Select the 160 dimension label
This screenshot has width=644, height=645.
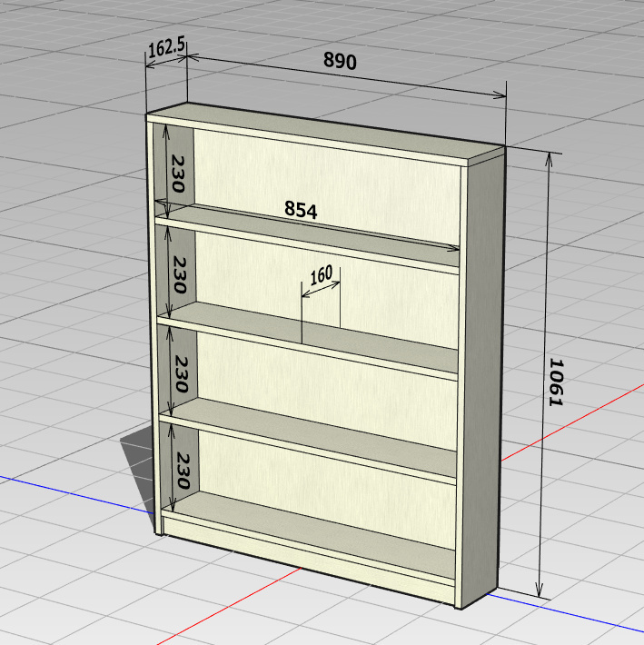point(322,274)
